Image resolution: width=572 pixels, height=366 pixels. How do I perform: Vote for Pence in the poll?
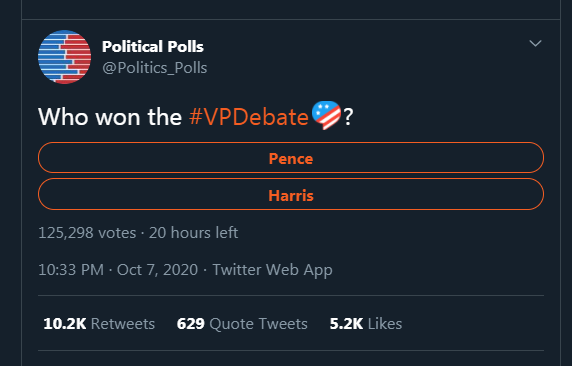pyautogui.click(x=291, y=158)
